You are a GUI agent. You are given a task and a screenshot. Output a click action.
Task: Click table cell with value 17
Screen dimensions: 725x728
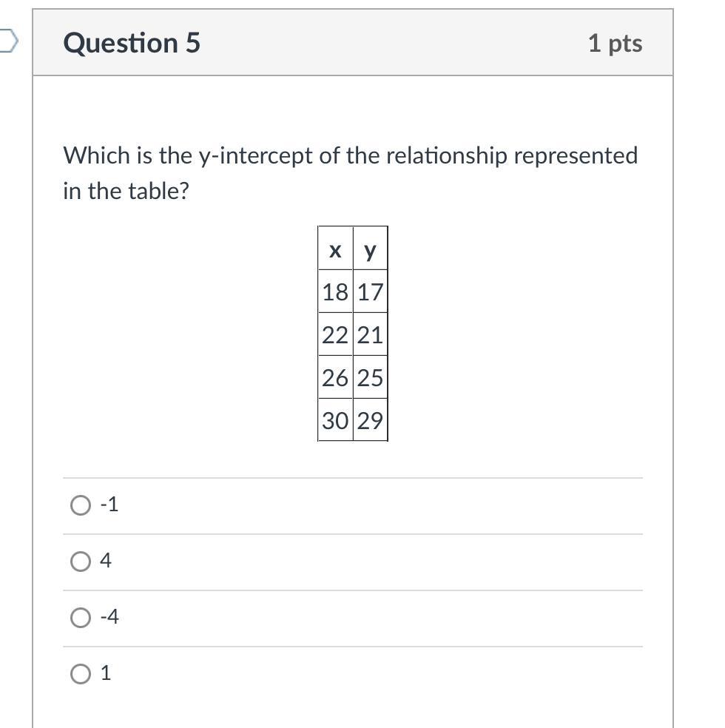point(370,292)
